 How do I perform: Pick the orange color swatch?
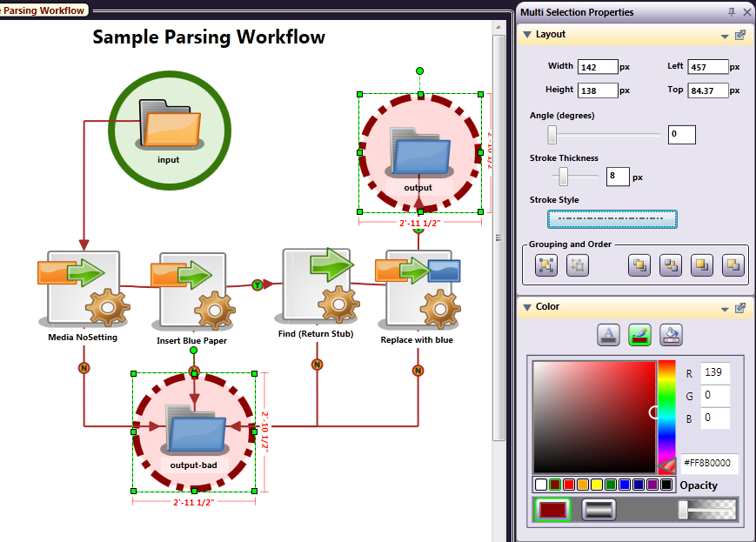(x=583, y=485)
